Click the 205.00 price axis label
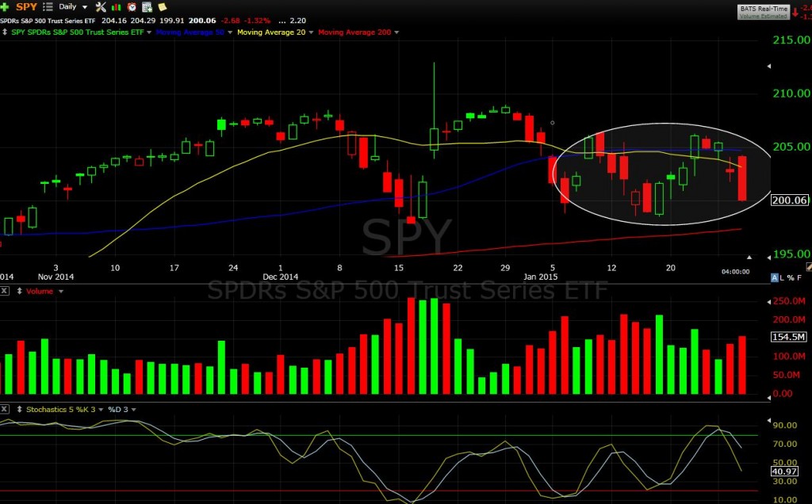This screenshot has height=504, width=812. pos(791,147)
